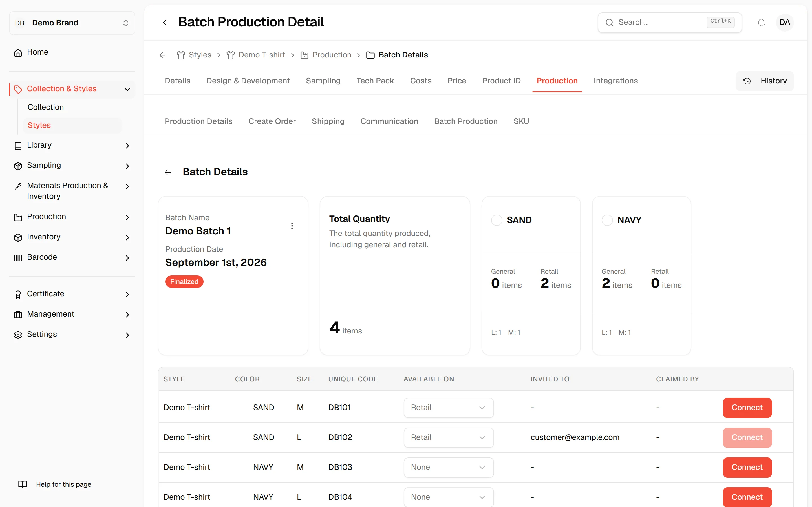
Task: Click Connect button for DB101 row
Action: [x=747, y=407]
